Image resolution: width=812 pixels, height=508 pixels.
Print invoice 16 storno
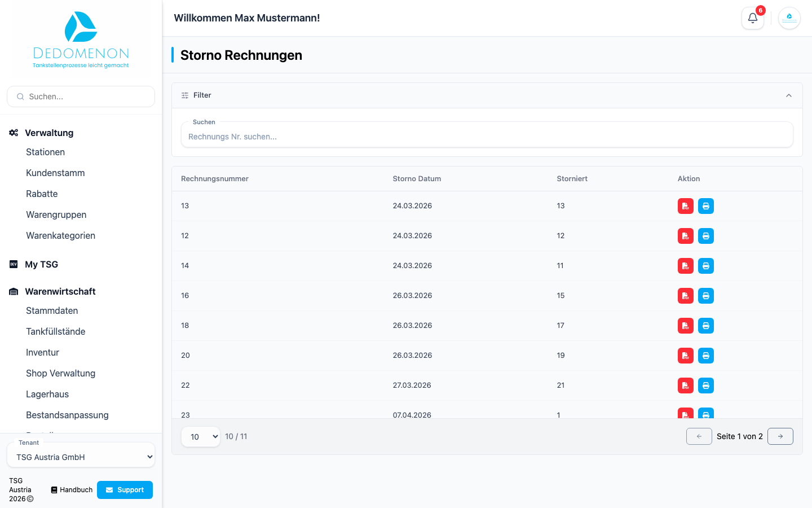point(706,296)
